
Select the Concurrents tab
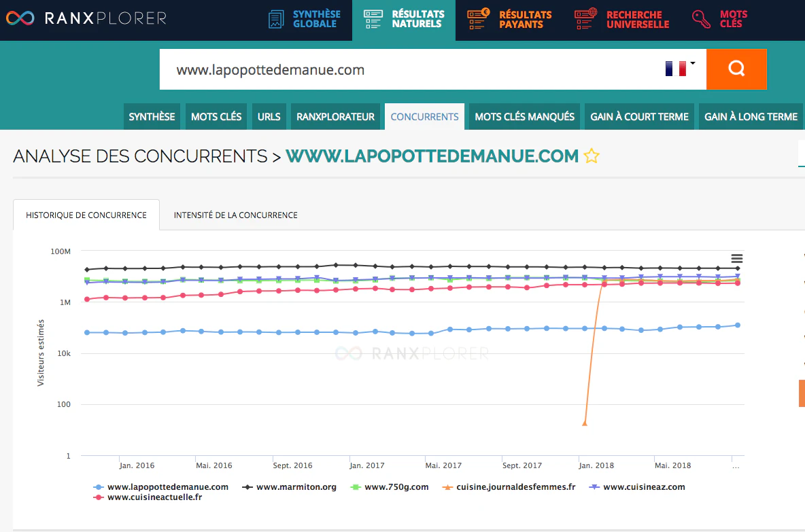(x=424, y=116)
